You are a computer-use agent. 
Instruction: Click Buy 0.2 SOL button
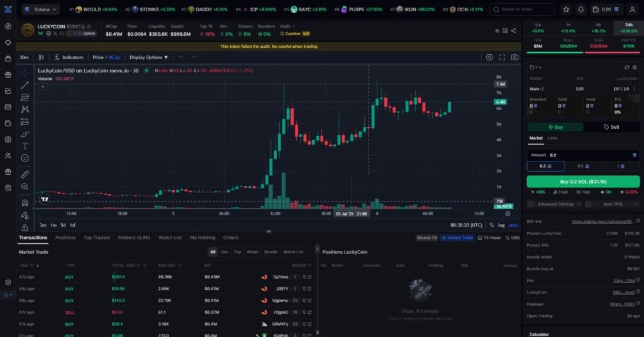(583, 182)
